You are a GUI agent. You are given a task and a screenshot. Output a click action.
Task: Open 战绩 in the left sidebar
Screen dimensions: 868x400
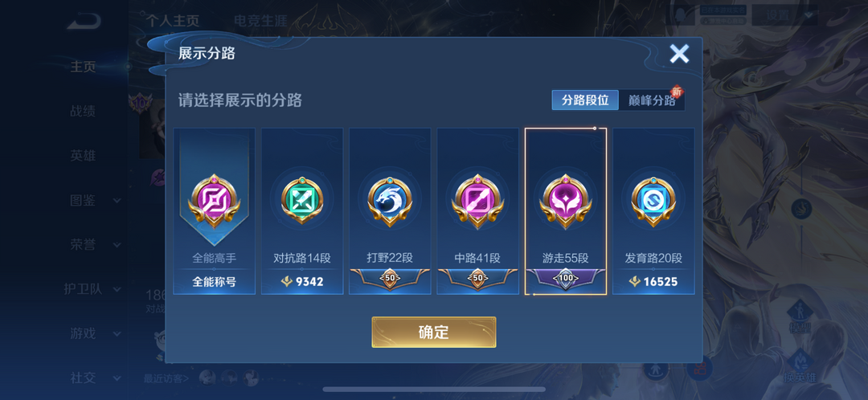click(83, 111)
